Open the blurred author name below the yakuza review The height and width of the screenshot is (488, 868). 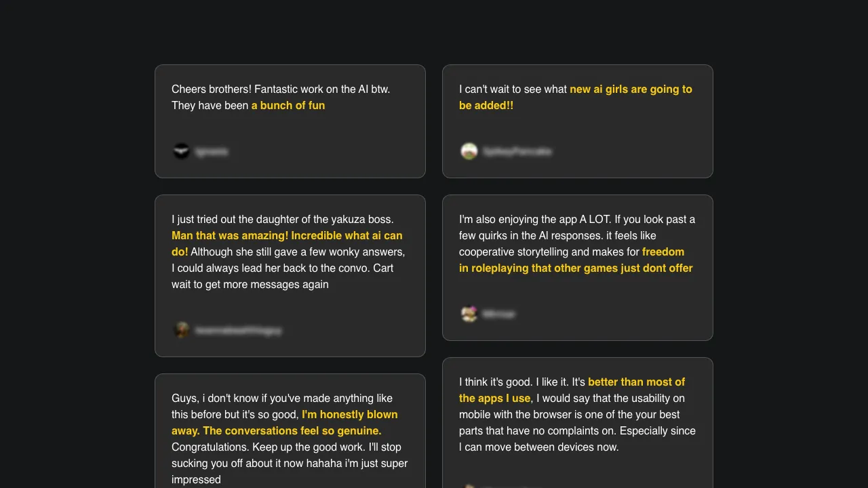click(238, 331)
